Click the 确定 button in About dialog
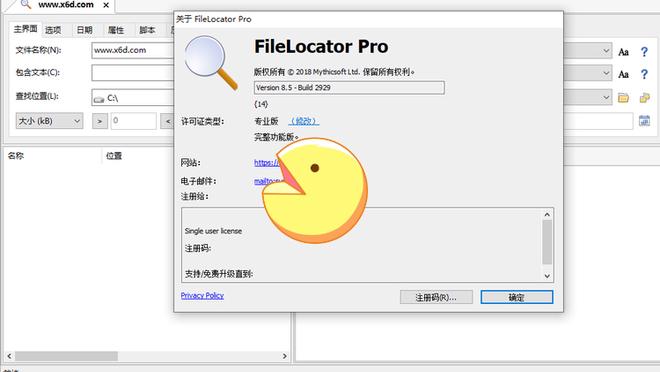This screenshot has width=660, height=372. 516,297
